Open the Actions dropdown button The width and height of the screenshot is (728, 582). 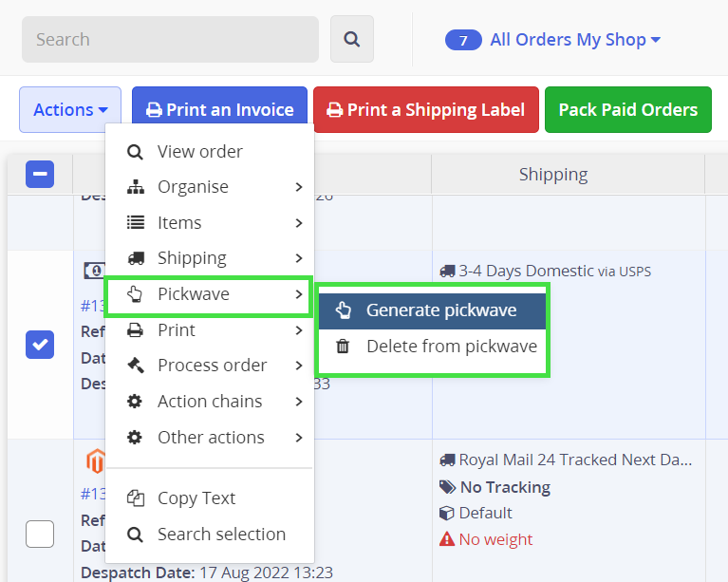pyautogui.click(x=70, y=110)
